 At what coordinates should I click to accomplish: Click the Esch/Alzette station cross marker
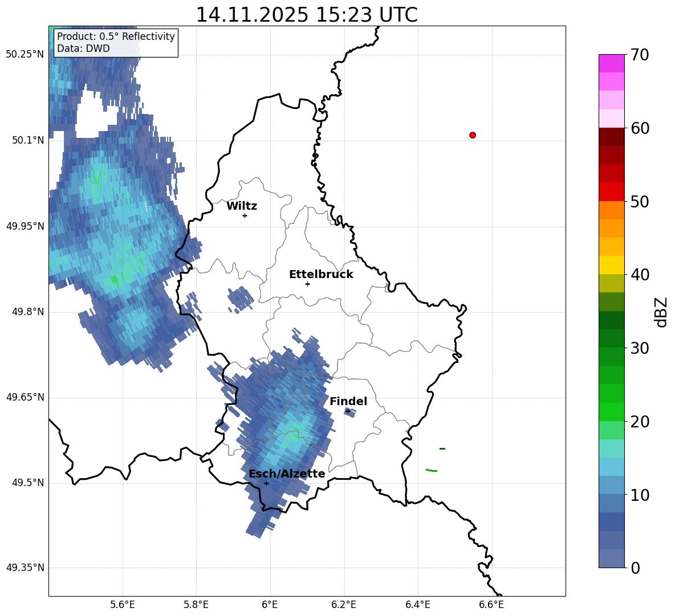point(266,483)
